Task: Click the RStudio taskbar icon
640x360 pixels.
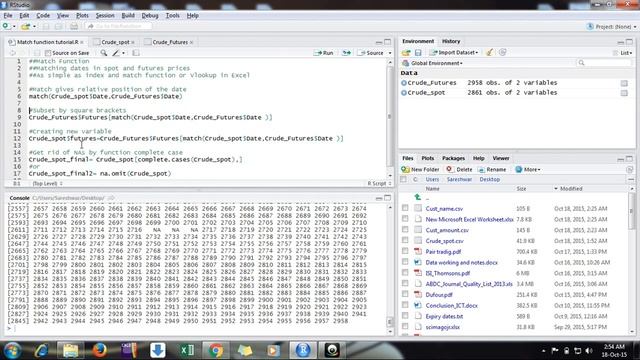Action: coord(303,350)
